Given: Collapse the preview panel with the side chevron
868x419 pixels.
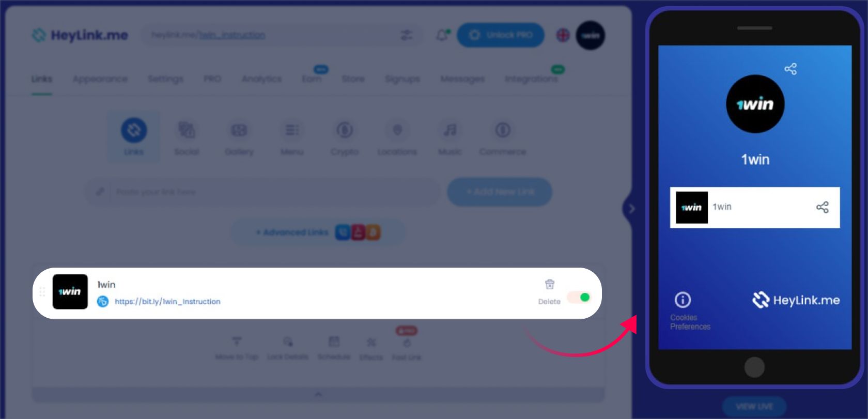Looking at the screenshot, I should 630,209.
